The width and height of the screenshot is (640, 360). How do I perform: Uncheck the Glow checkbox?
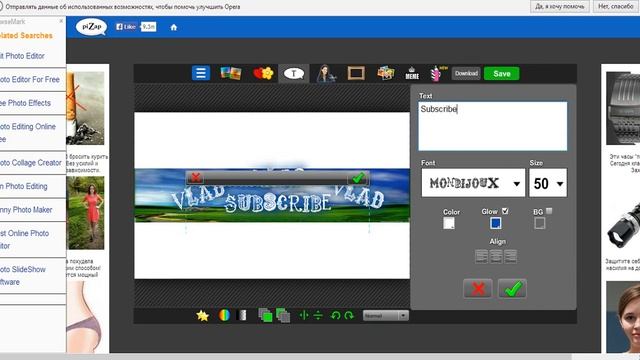(x=505, y=211)
